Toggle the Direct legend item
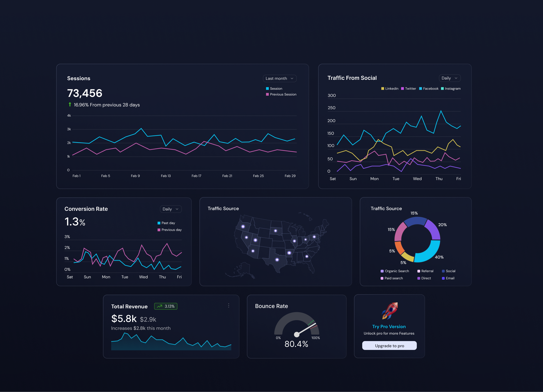The width and height of the screenshot is (543, 392). point(424,278)
